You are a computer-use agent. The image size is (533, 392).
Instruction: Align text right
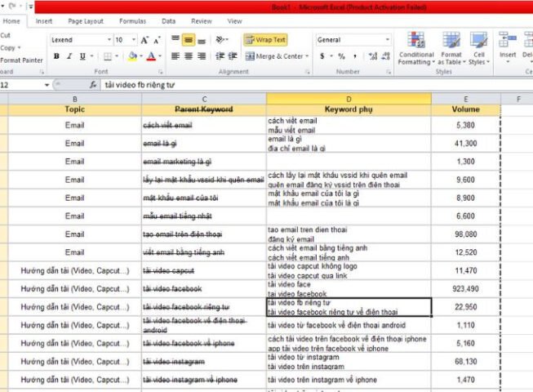(202, 56)
